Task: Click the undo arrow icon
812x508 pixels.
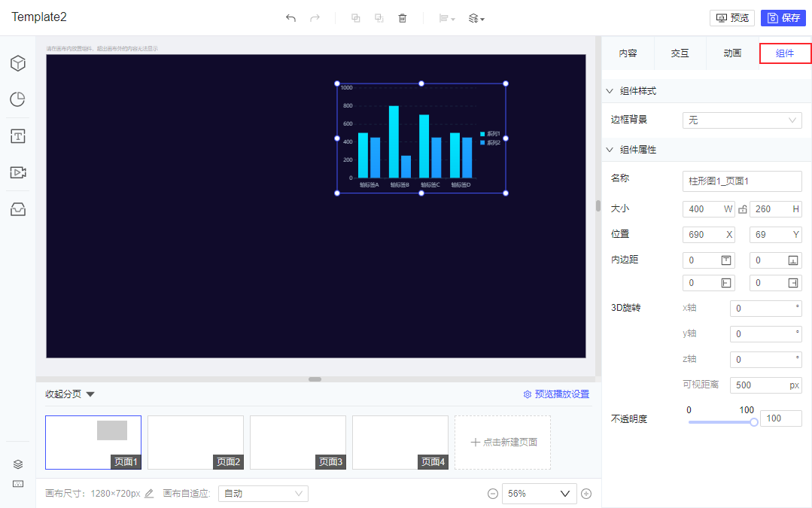Action: [x=290, y=18]
